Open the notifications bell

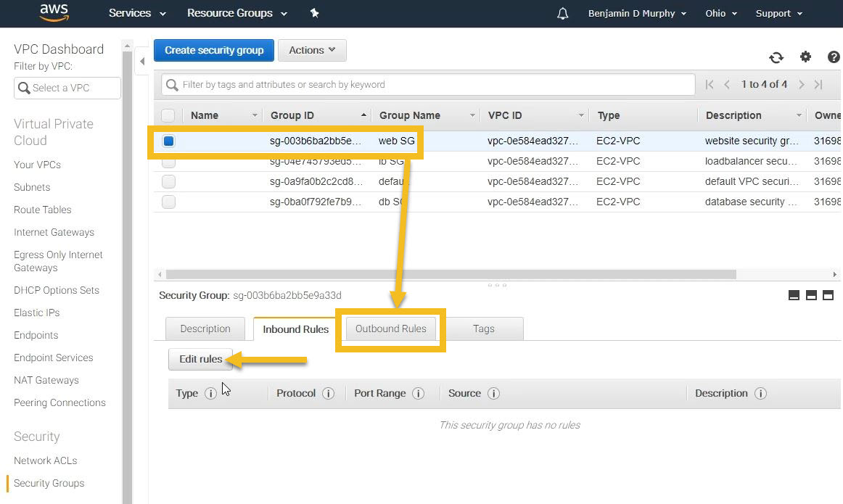tap(562, 14)
